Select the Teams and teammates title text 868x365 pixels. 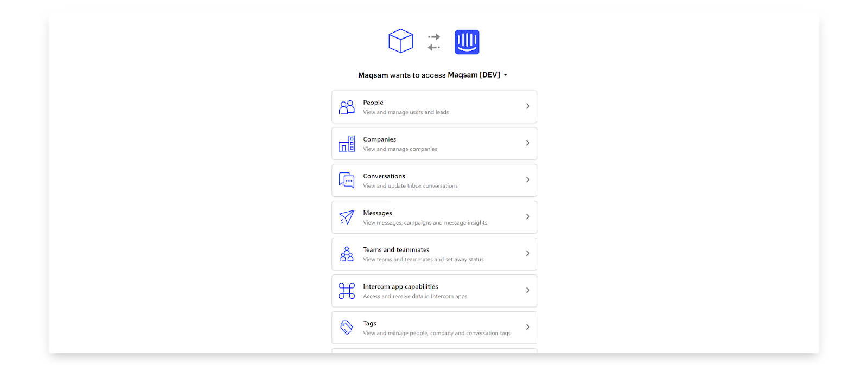pyautogui.click(x=396, y=249)
